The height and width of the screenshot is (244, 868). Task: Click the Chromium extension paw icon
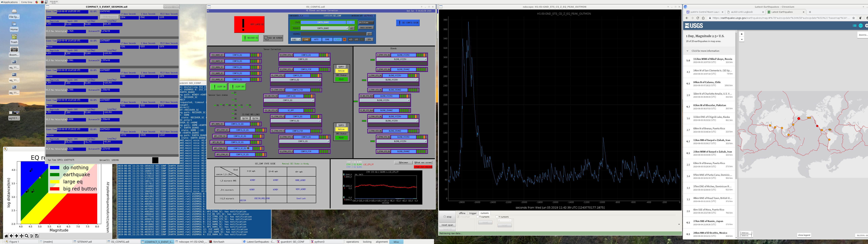click(860, 18)
